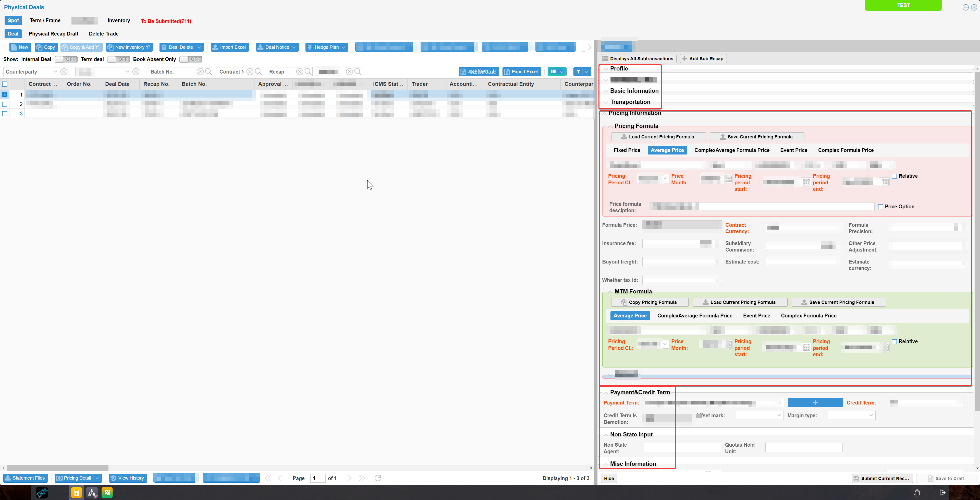Clear the Counterparty filter field

64,72
